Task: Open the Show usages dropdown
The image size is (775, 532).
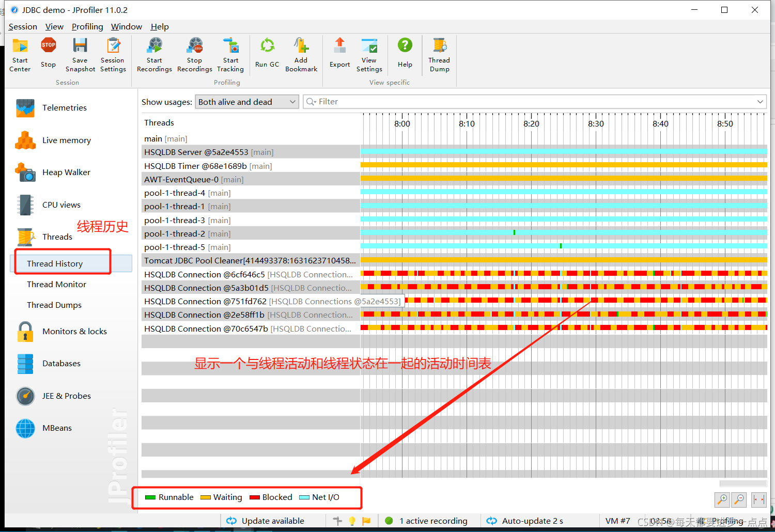Action: pos(247,102)
